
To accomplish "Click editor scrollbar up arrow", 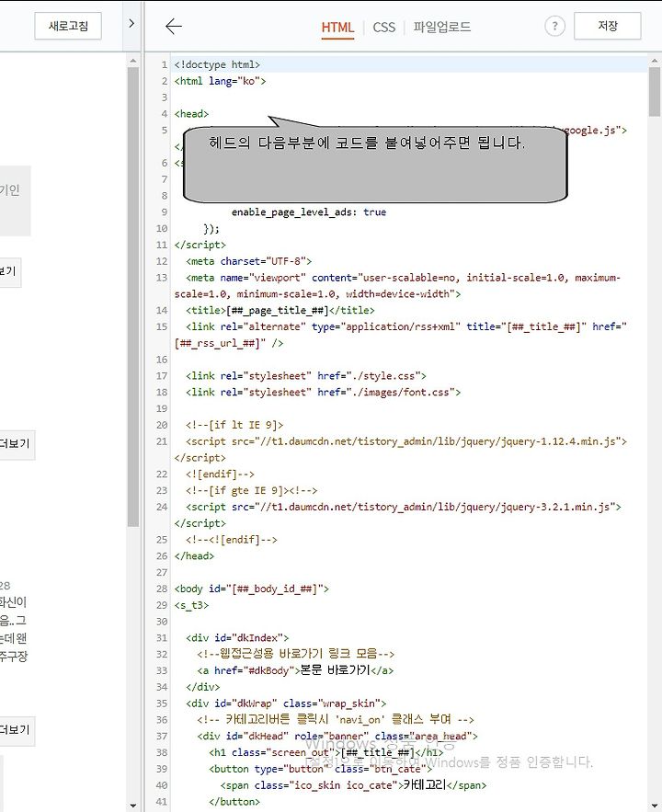I will coord(655,61).
